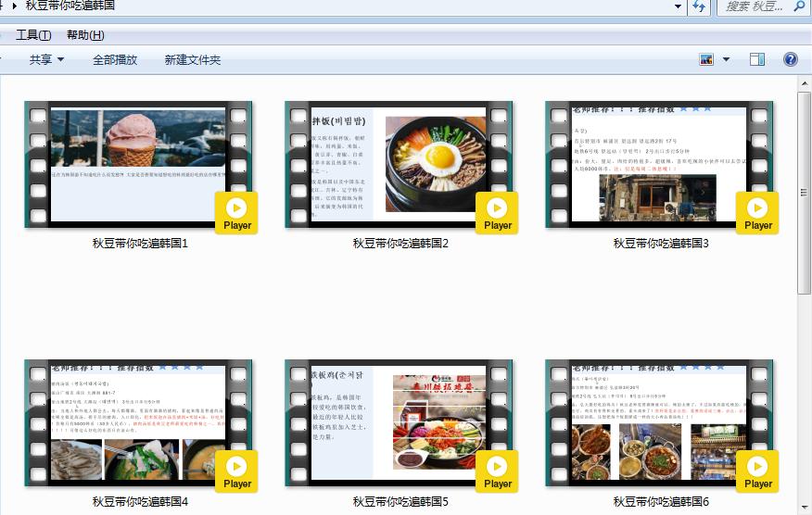The image size is (812, 515).
Task: Click the Player badge on 秋豆带你吃遍韩国2
Action: (x=497, y=213)
